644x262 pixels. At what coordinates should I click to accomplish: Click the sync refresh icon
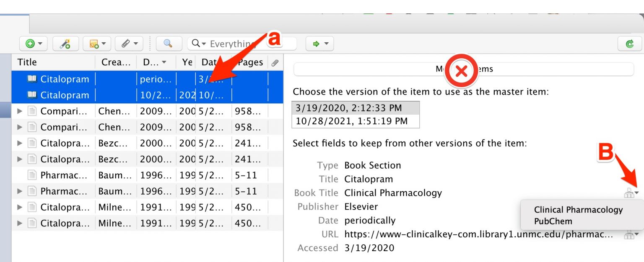tap(630, 43)
